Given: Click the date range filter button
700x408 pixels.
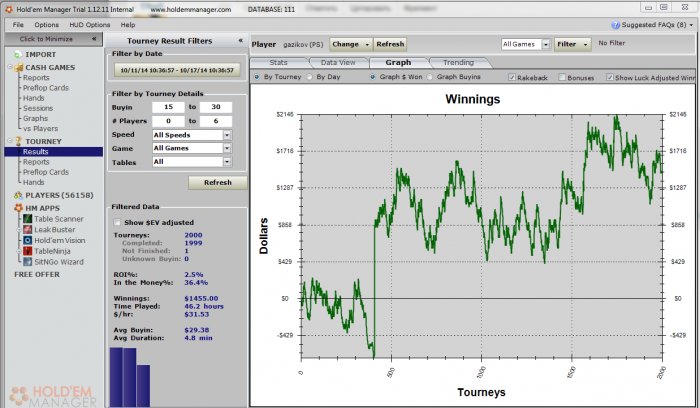Looking at the screenshot, I should click(x=177, y=70).
